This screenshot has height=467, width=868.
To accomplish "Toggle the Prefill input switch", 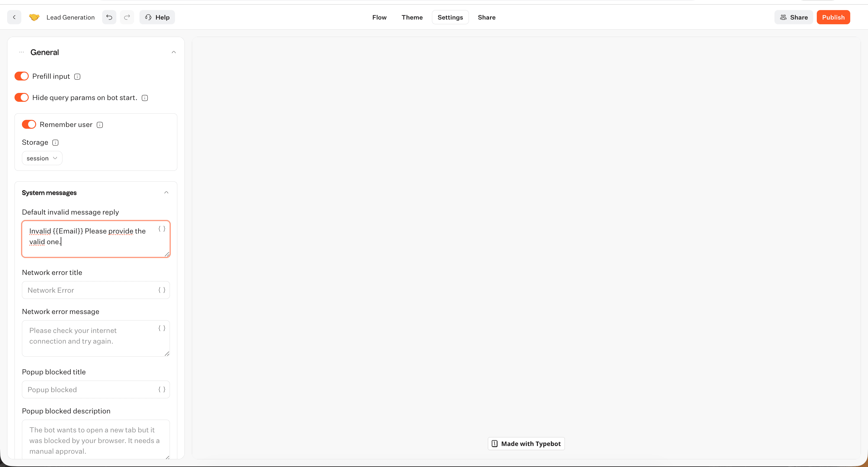I will coord(22,76).
